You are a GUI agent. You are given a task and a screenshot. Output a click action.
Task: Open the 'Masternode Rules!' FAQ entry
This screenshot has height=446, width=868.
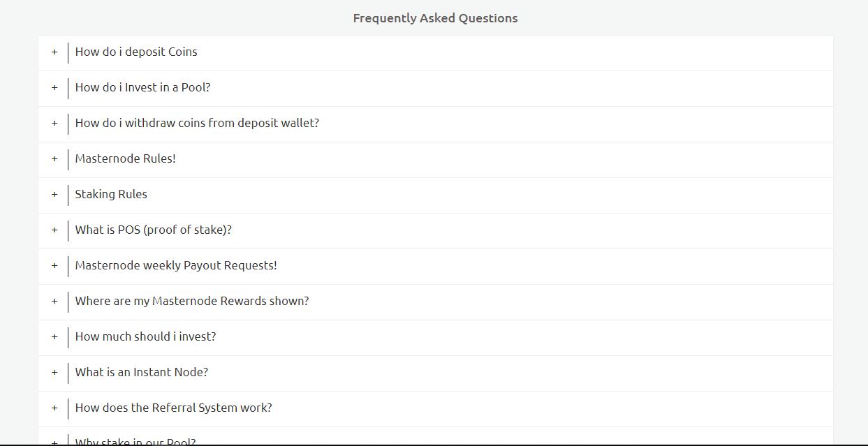[x=126, y=159]
